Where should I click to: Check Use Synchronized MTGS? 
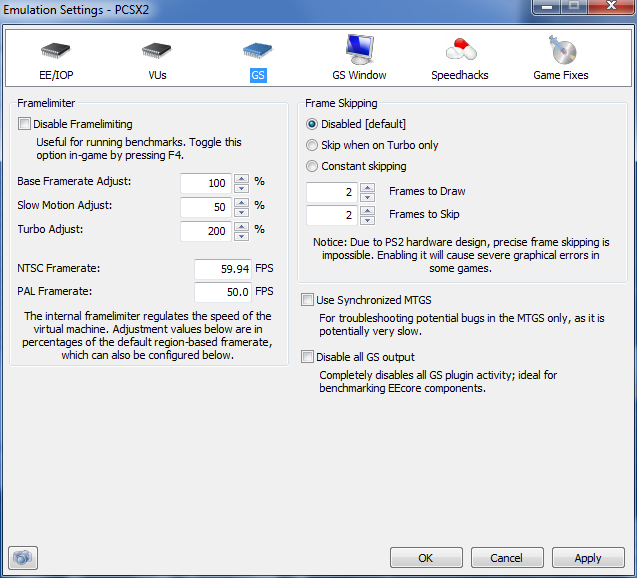pos(307,300)
